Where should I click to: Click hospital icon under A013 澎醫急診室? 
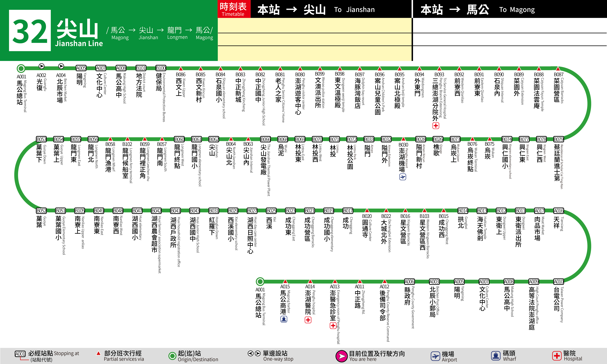pyautogui.click(x=333, y=325)
